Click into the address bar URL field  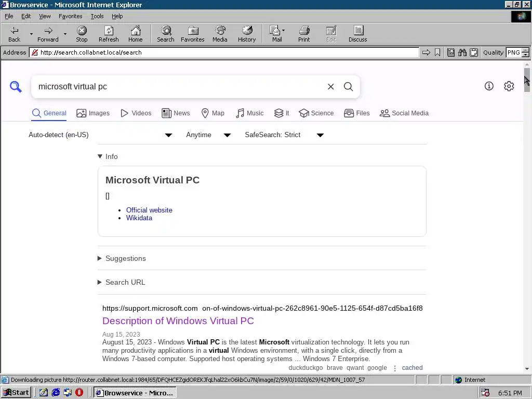(x=224, y=52)
